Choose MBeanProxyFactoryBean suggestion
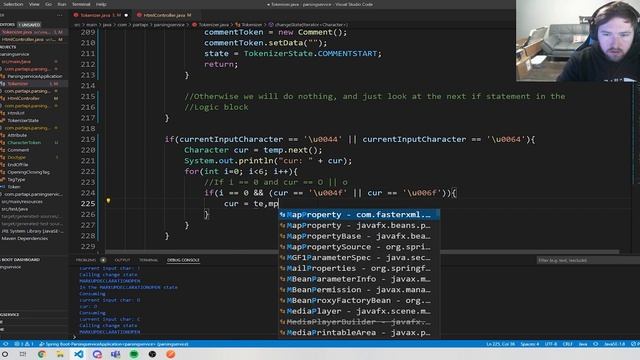The image size is (640, 360). (359, 300)
